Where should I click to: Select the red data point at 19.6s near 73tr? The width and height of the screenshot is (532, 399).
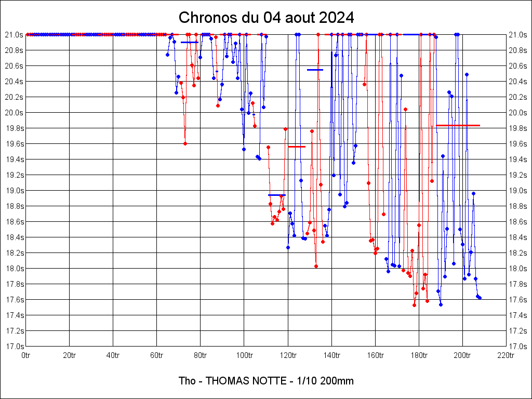185,143
